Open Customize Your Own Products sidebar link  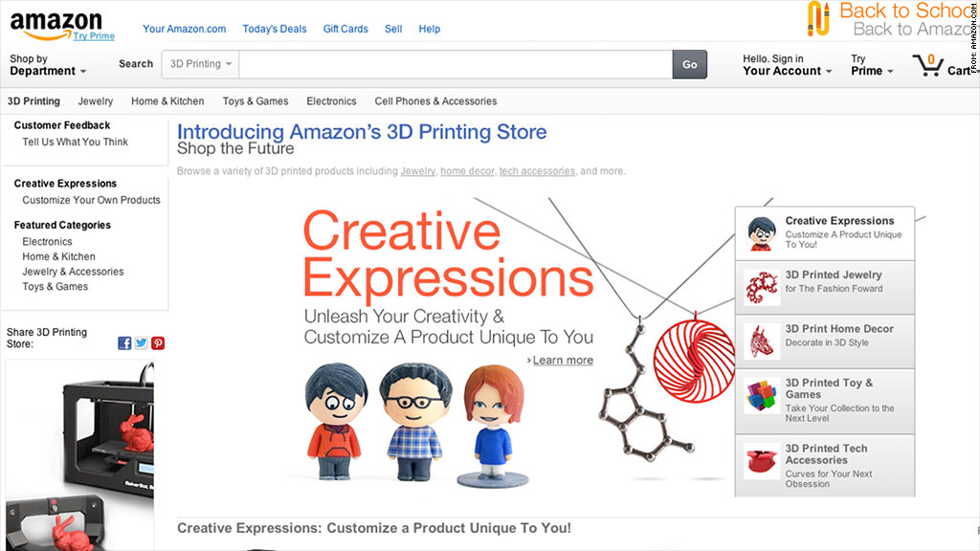click(91, 200)
